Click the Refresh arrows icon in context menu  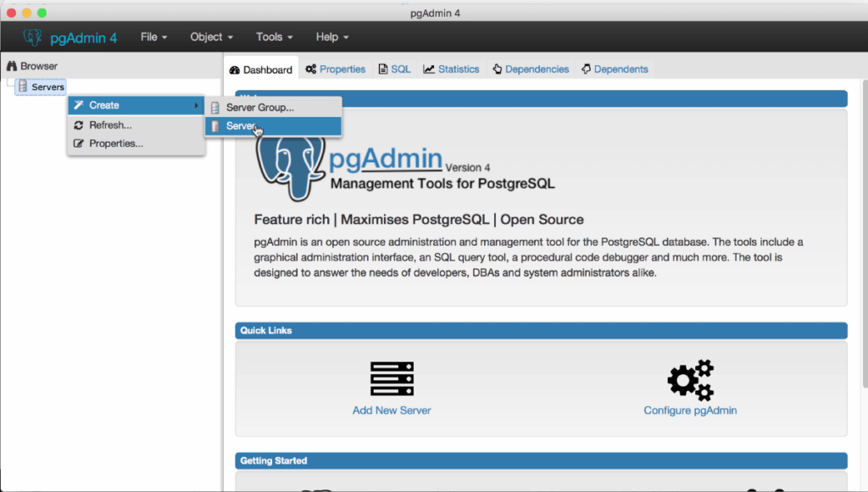(x=79, y=125)
